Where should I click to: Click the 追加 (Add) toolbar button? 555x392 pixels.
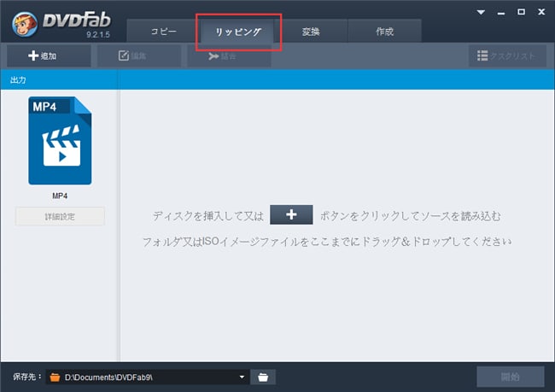43,56
